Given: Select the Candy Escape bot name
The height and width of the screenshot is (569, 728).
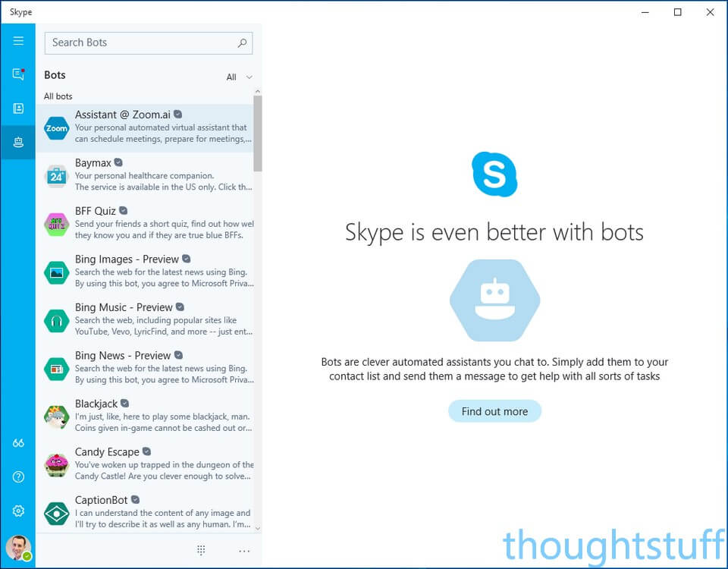Looking at the screenshot, I should point(107,452).
